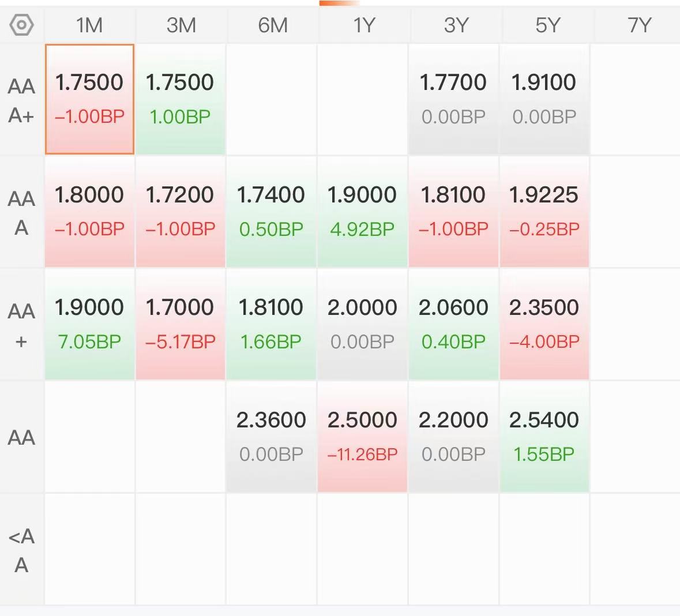Select the 1M column header
This screenshot has height=616, width=680.
[x=89, y=25]
